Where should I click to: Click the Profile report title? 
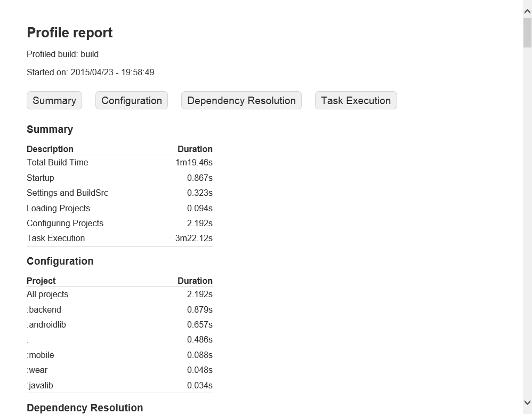coord(69,33)
